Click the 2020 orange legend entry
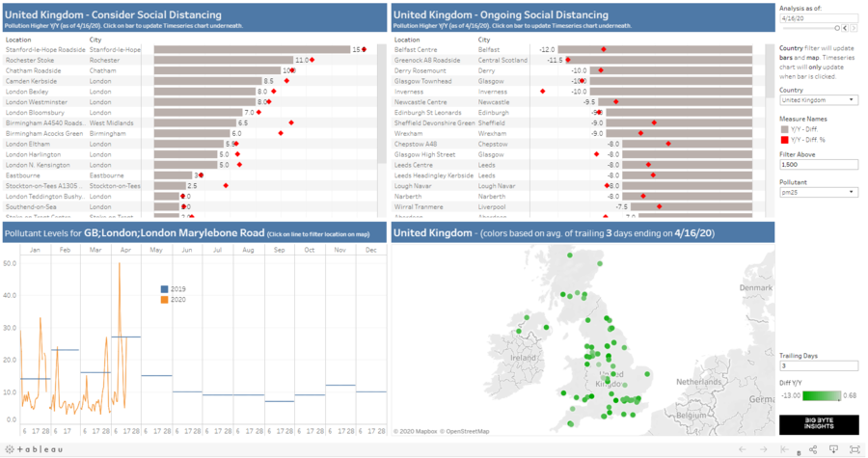 coord(163,299)
